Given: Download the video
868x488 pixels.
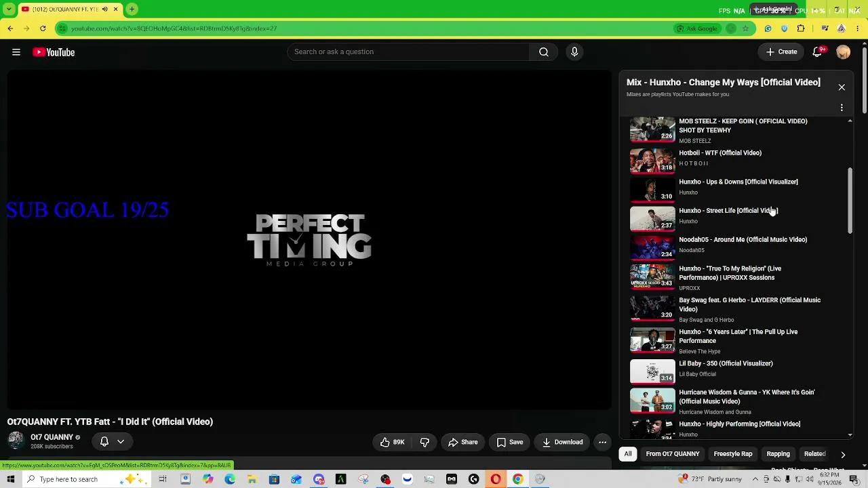Looking at the screenshot, I should click(562, 442).
